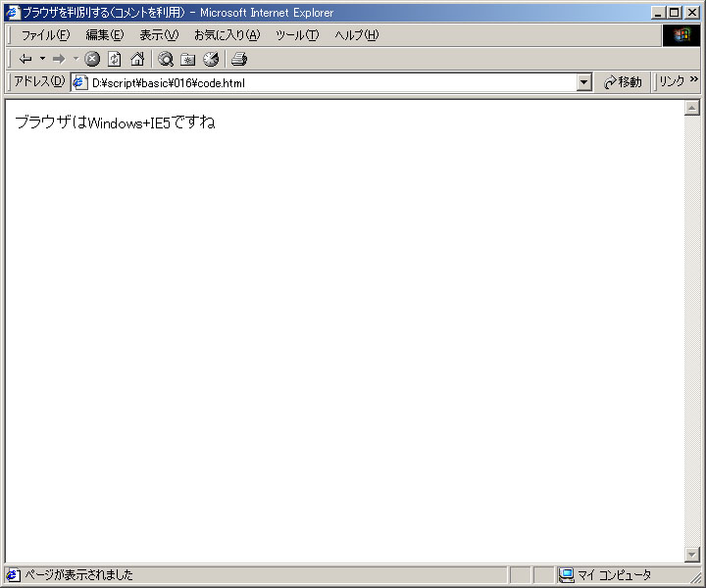Click the マイ コンピュータ zone indicator
Image resolution: width=706 pixels, height=588 pixels.
[x=605, y=575]
